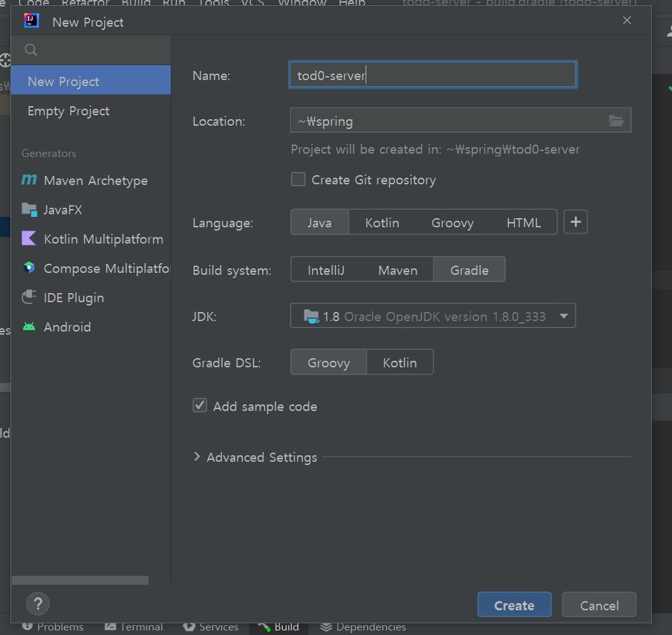Click the JDK folder icon in dropdown
Image resolution: width=672 pixels, height=635 pixels.
311,317
